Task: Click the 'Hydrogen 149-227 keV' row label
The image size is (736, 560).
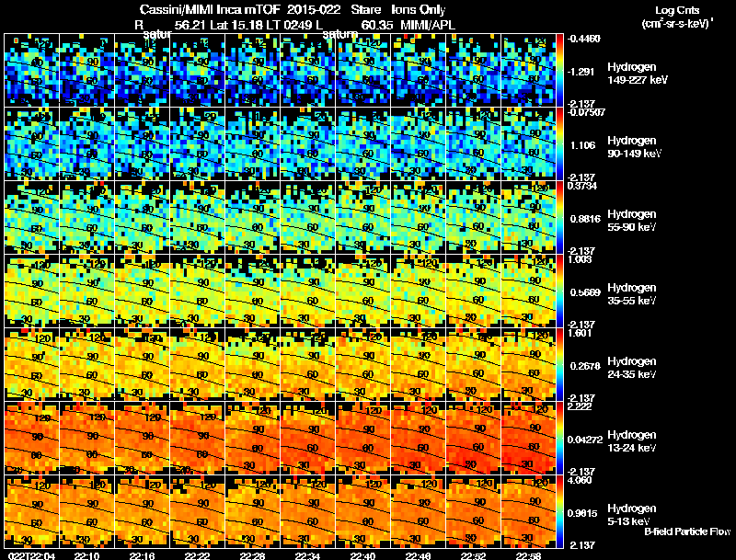Action: [637, 74]
